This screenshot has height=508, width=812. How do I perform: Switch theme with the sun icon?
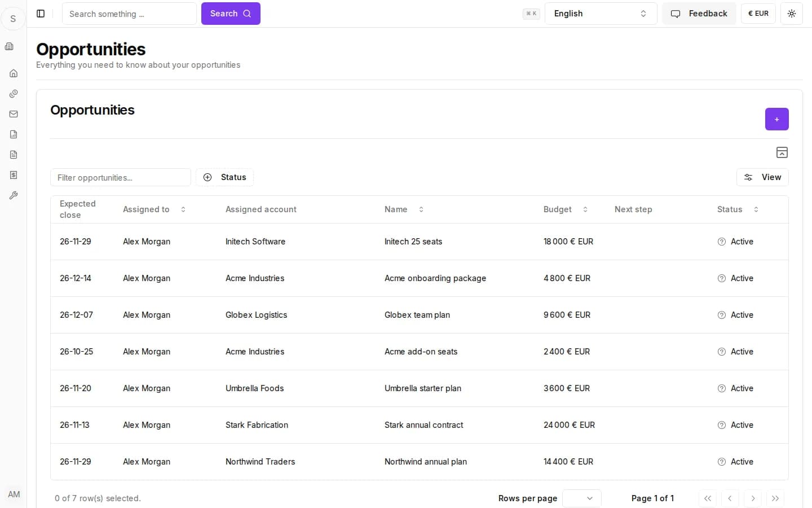(x=792, y=14)
